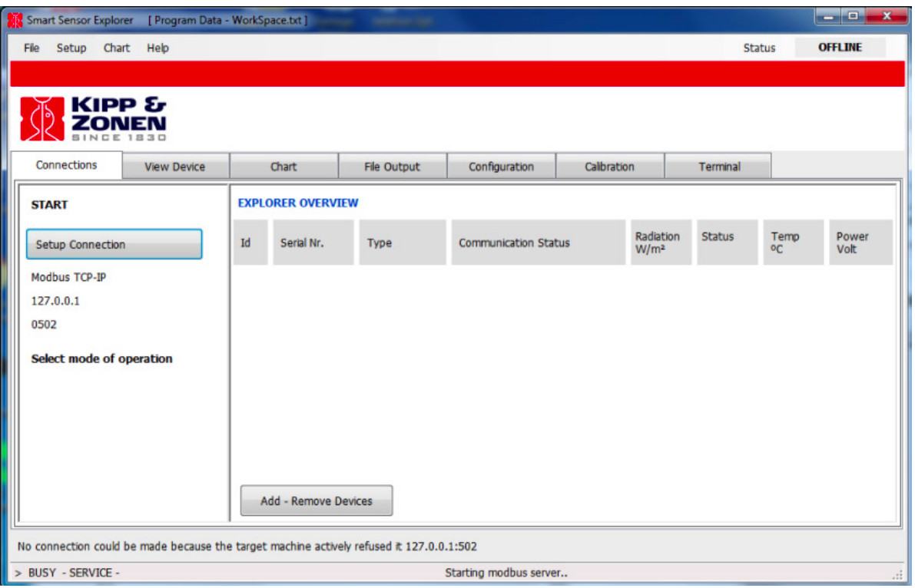This screenshot has height=588, width=915.
Task: Go to the Configuration tab
Action: 501,167
